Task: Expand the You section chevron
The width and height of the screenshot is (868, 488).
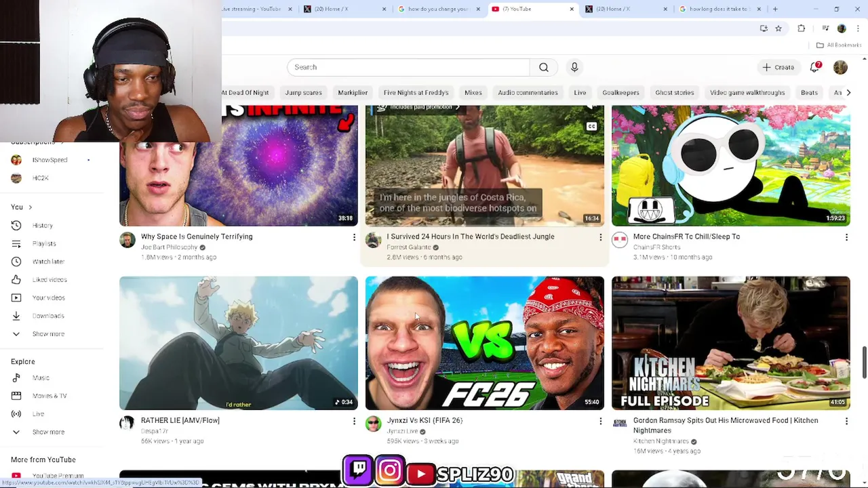Action: [30, 207]
